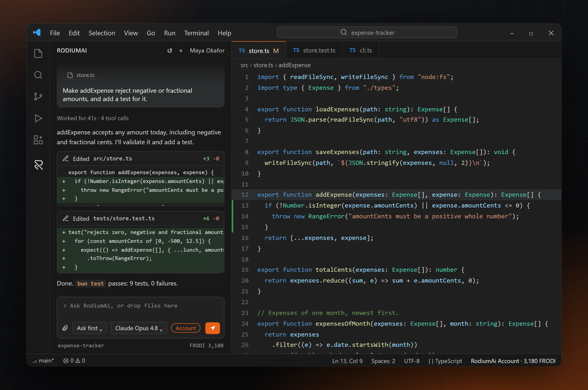Click the src breadcrumb segment
Viewport: 588px width, 390px height.
(245, 65)
